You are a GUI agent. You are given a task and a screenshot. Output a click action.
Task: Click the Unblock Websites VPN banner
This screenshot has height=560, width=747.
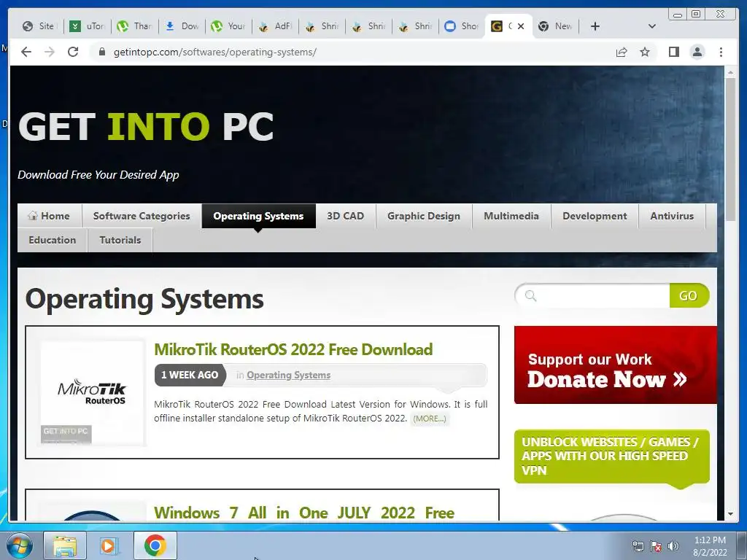pyautogui.click(x=612, y=456)
